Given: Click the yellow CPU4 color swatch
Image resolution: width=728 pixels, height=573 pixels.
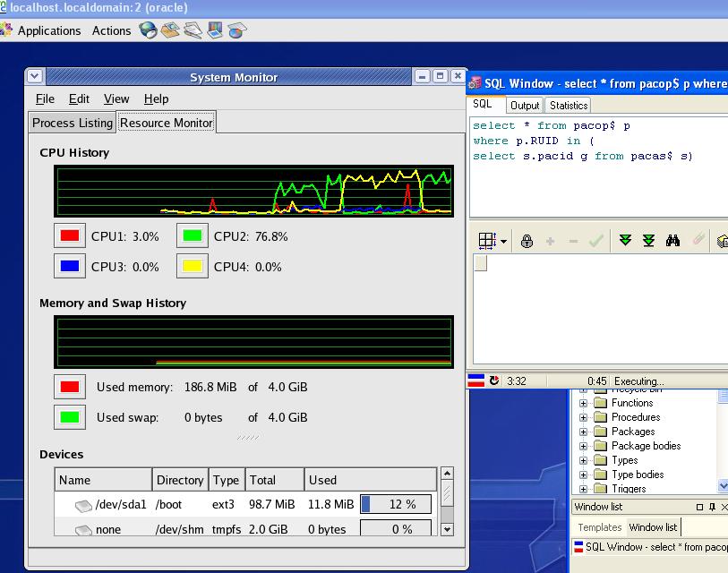Looking at the screenshot, I should [193, 266].
